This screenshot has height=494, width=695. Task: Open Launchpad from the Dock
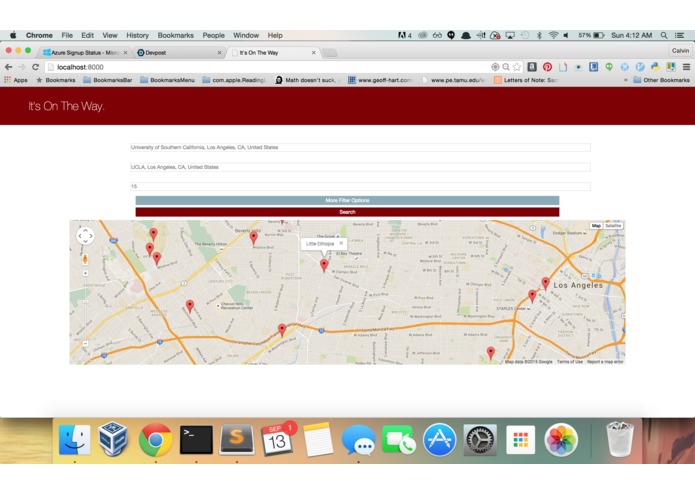(x=520, y=440)
